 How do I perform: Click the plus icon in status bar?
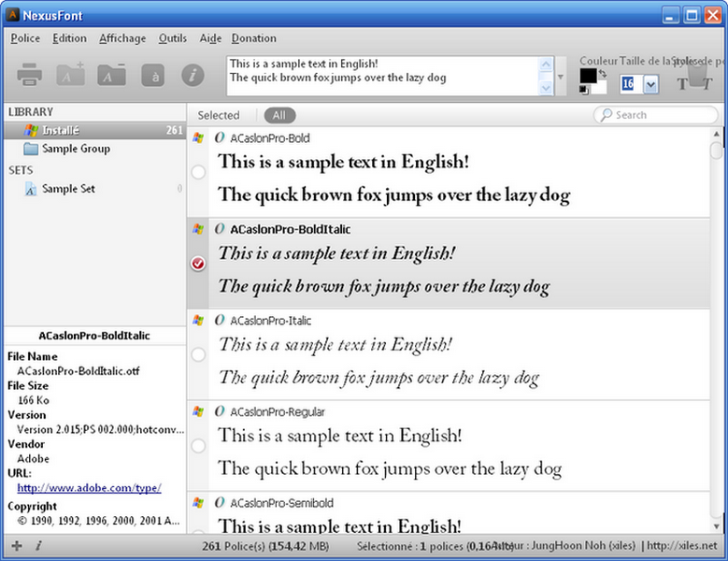16,545
